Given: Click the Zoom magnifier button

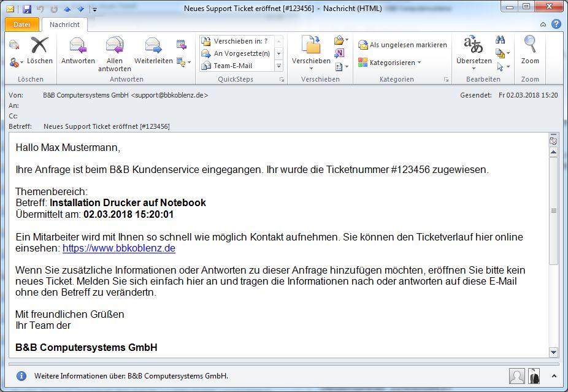Looking at the screenshot, I should pos(530,50).
